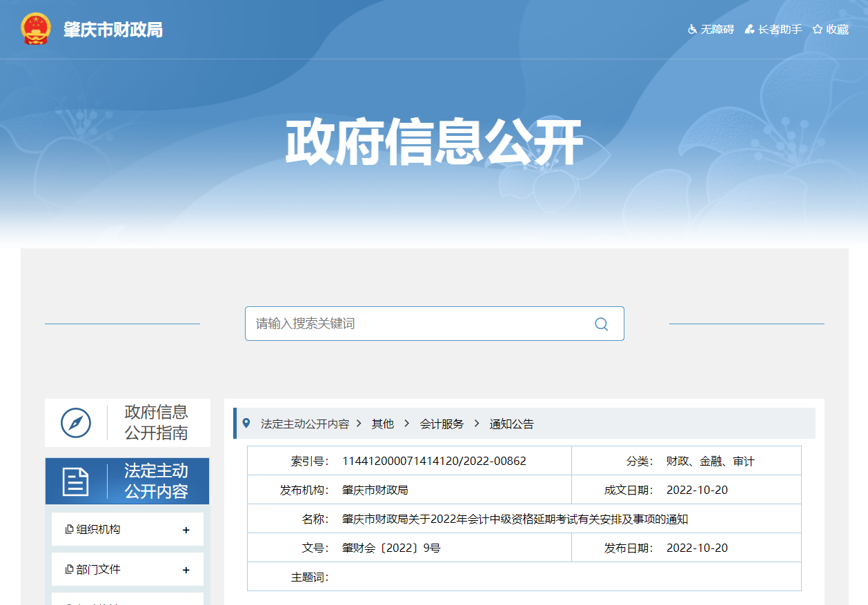Viewport: 868px width, 605px height.
Task: Click the national emblem logo
Action: tap(35, 29)
